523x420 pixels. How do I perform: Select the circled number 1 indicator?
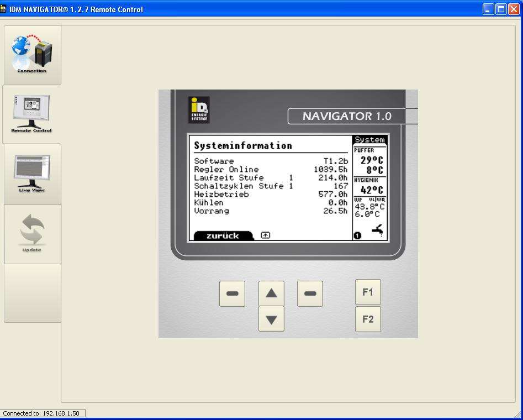pos(357,235)
